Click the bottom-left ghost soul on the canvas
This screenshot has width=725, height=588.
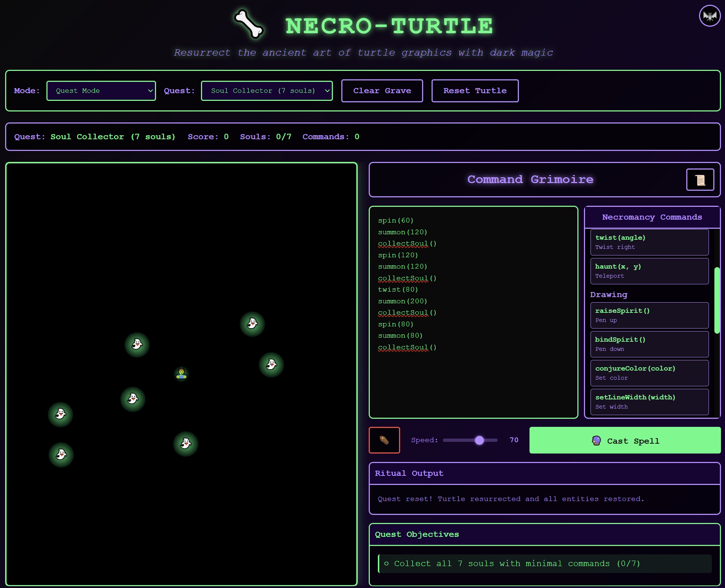pyautogui.click(x=61, y=455)
